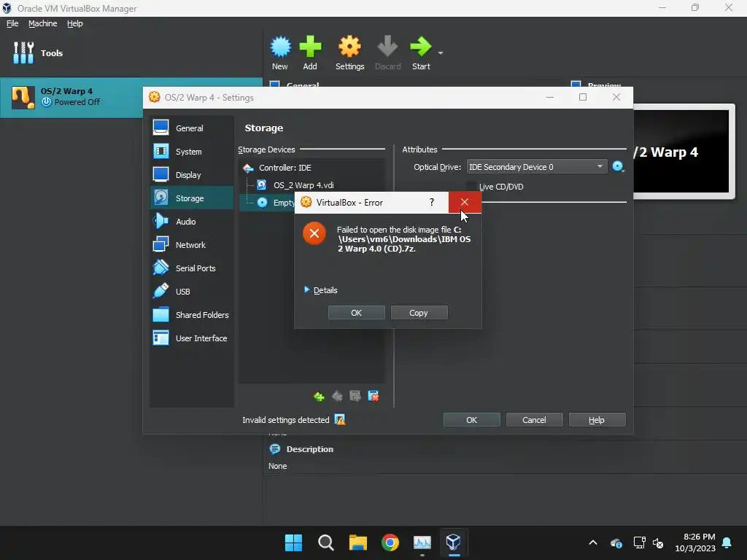The width and height of the screenshot is (747, 560).
Task: Click the Description section header
Action: pos(309,449)
